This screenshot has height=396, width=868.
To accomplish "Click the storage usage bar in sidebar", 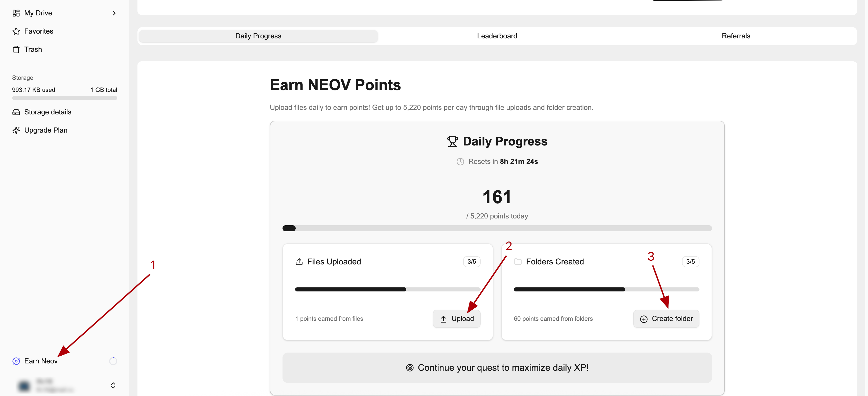I will tap(64, 98).
